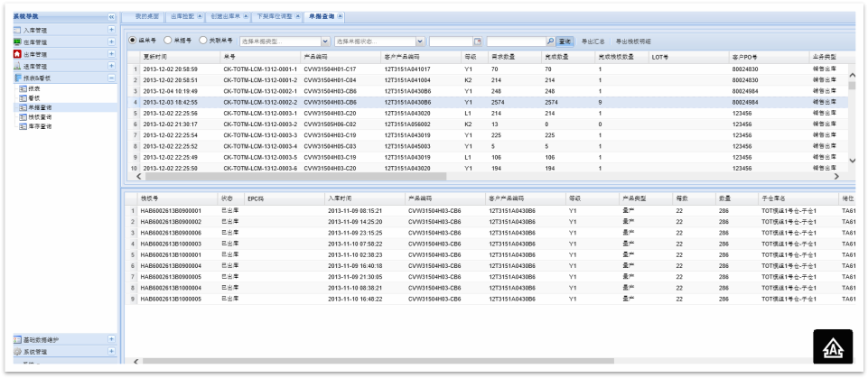Click the 入库管理 section icon
Screen dimensions: 868x378
coord(17,30)
